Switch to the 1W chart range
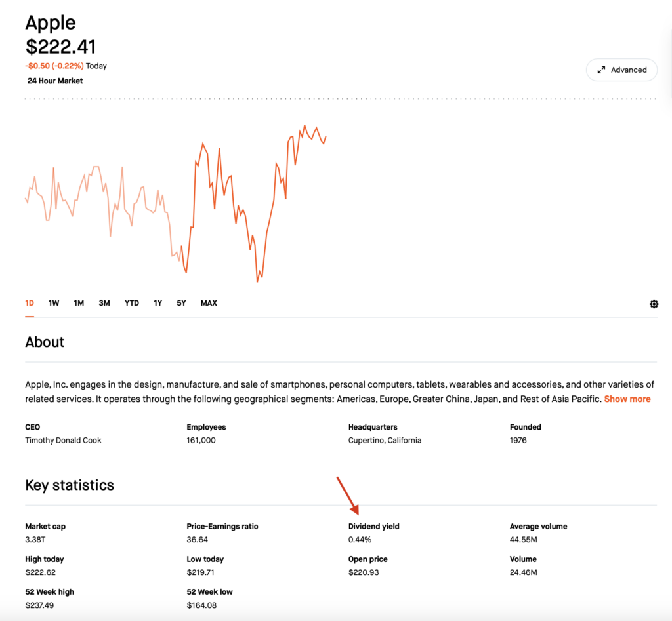 click(54, 303)
